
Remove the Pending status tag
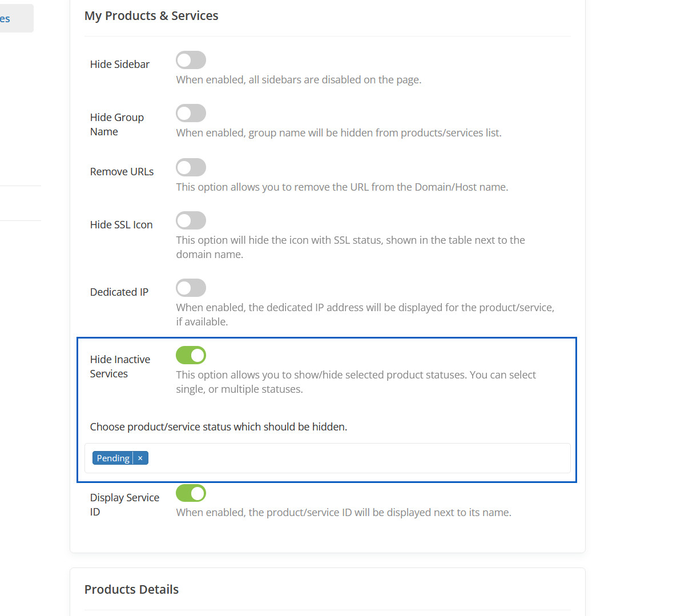click(140, 458)
